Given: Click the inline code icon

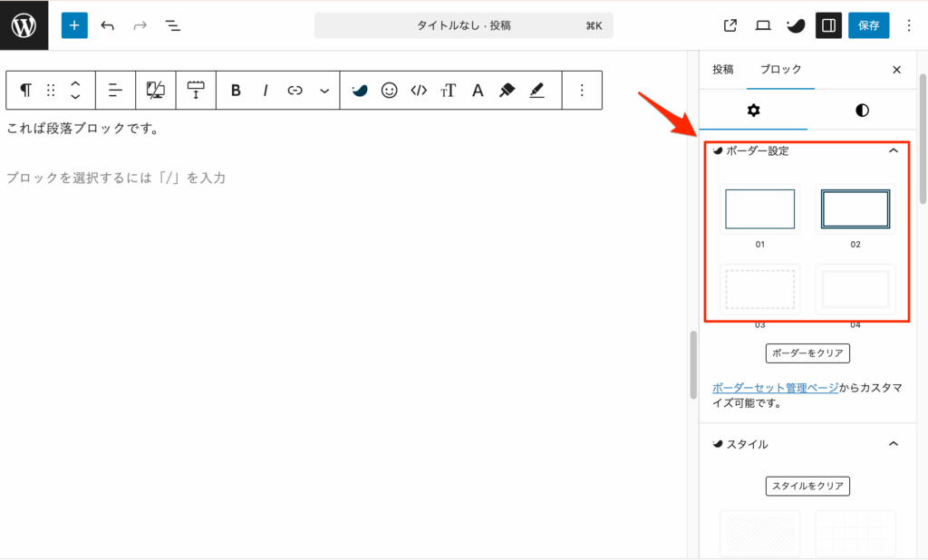Looking at the screenshot, I should (x=418, y=91).
